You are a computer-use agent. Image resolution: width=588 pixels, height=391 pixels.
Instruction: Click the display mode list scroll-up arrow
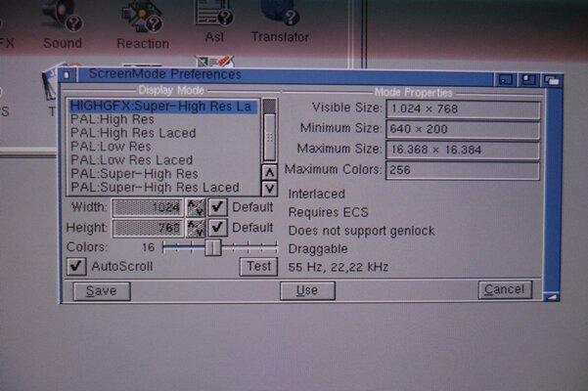[x=269, y=172]
